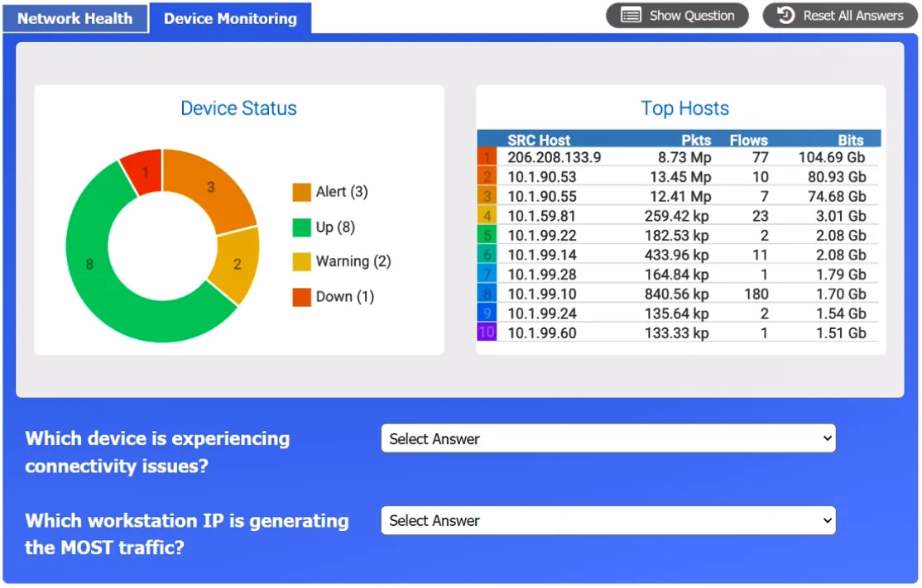The image size is (922, 588).
Task: Click the rank 1 badge in Top Hosts
Action: point(487,157)
